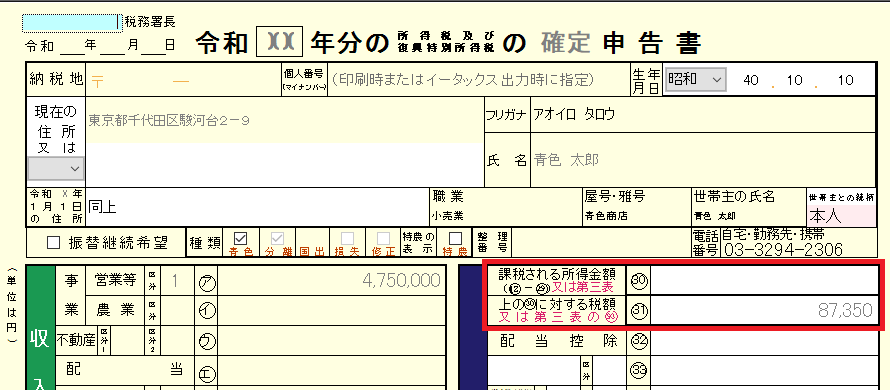Click name field 青色 太郎
This screenshot has height=390, width=890.
click(703, 160)
